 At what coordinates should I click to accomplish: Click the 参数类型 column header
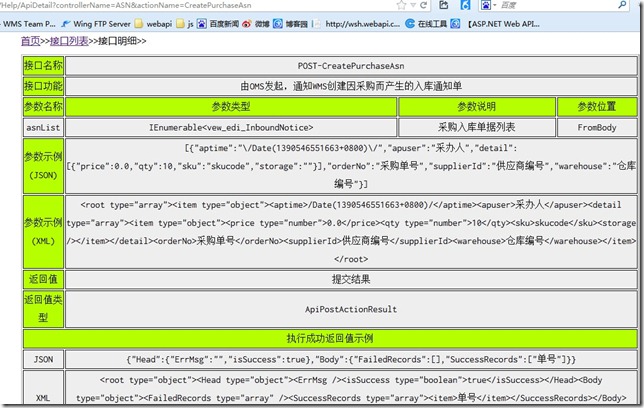(x=231, y=107)
